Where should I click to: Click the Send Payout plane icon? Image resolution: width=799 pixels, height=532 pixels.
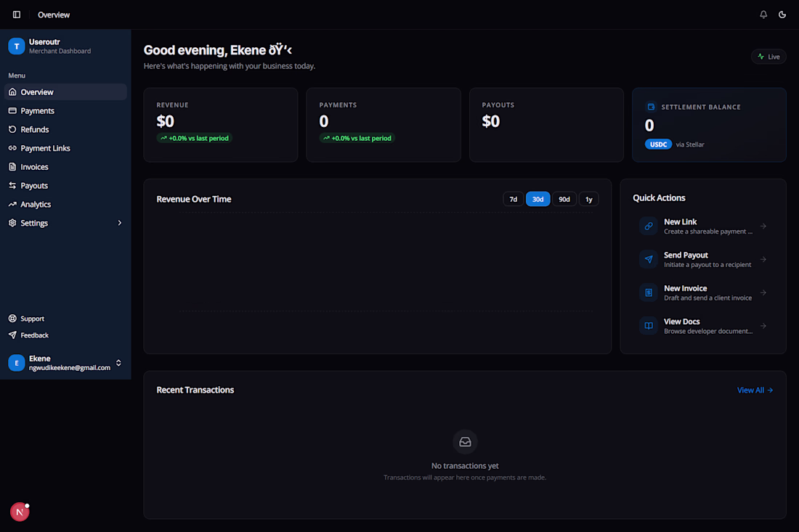649,259
